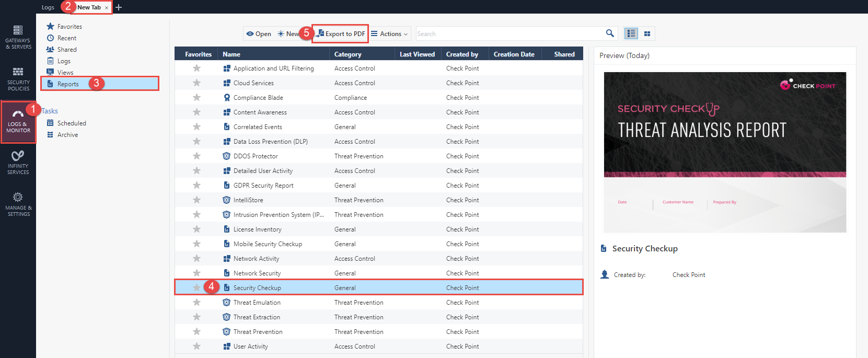Open Gateways & Servers section
The width and height of the screenshot is (868, 358).
18,37
